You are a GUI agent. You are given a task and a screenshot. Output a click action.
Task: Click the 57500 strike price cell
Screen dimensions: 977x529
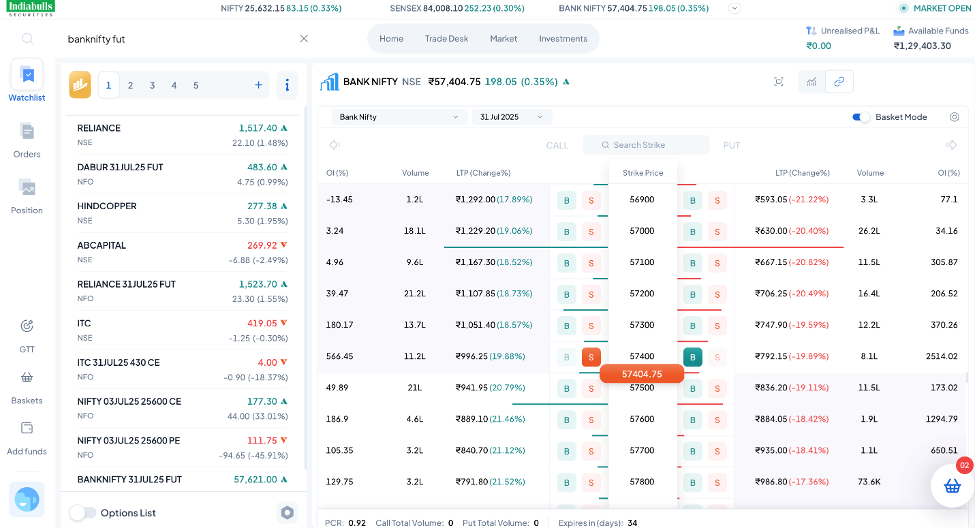pos(642,388)
